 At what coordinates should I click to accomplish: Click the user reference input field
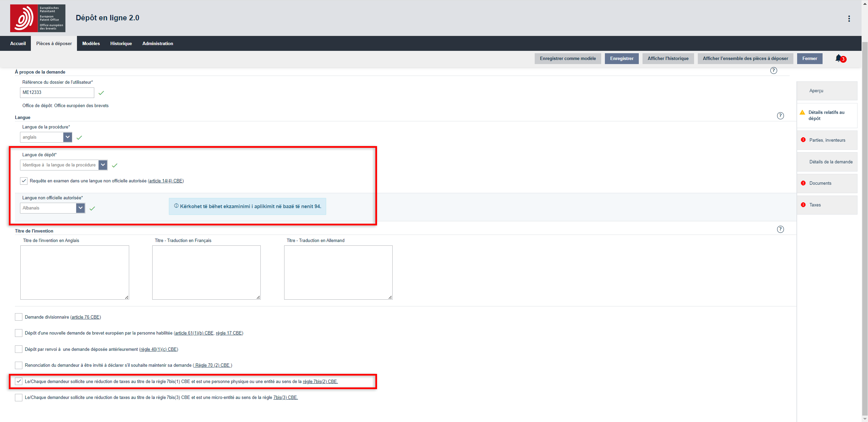coord(57,92)
